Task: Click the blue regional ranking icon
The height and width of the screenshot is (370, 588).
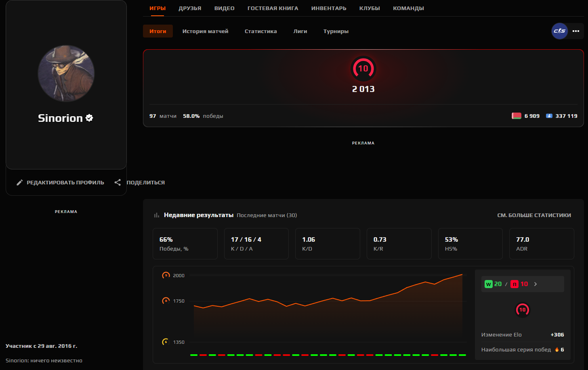Action: coord(549,116)
